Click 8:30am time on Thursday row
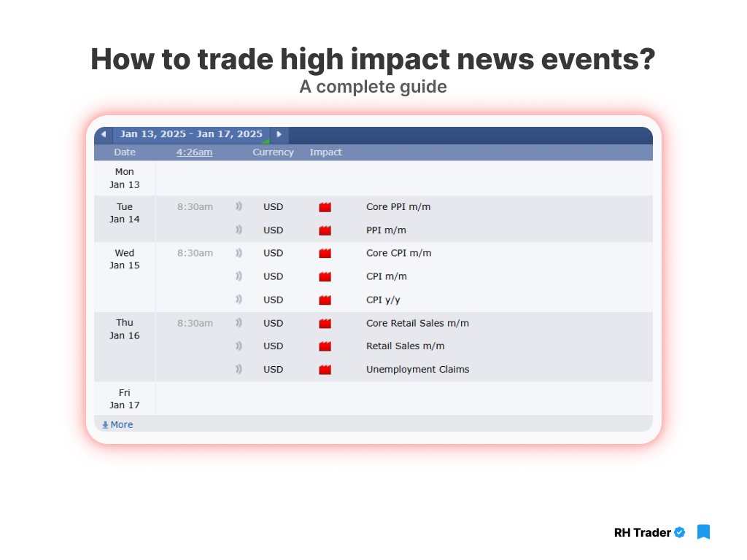Image resolution: width=747 pixels, height=560 pixels. [x=195, y=323]
